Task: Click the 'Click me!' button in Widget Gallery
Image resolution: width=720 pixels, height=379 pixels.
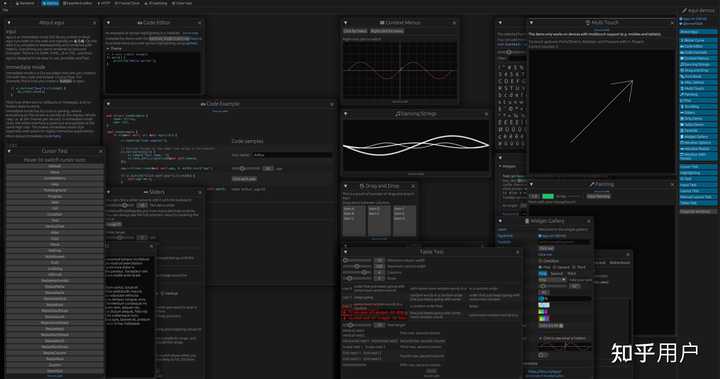Action: tap(546, 249)
